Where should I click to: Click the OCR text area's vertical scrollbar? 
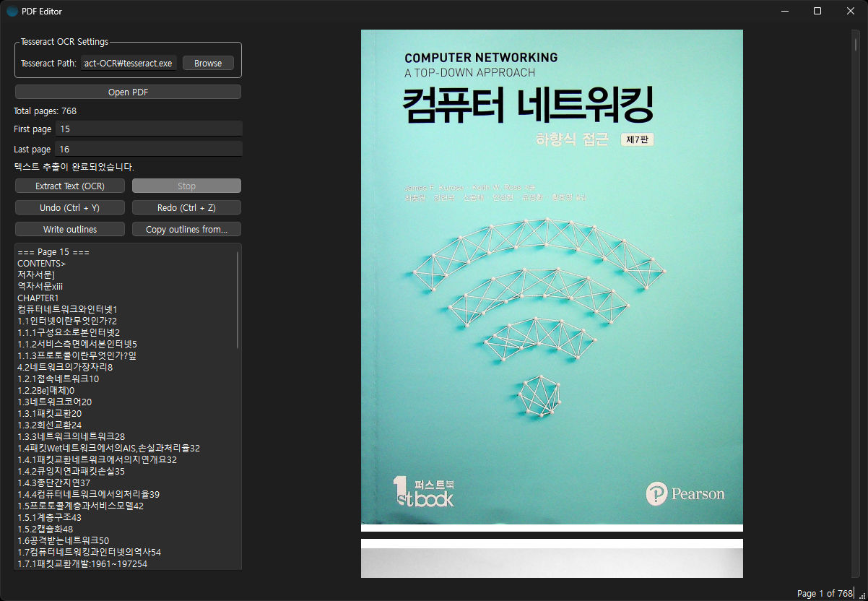click(238, 300)
